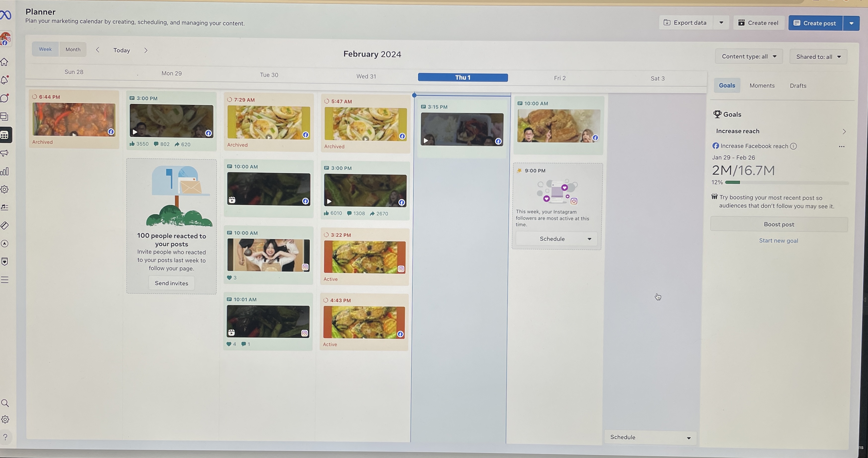Switch calendar to Month view
Screen dimensions: 868x458
[x=73, y=50]
